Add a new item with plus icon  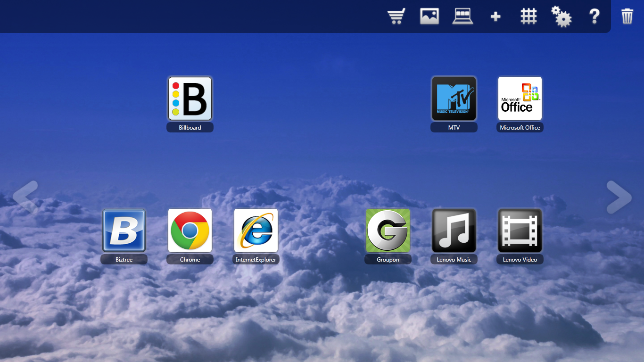[495, 17]
